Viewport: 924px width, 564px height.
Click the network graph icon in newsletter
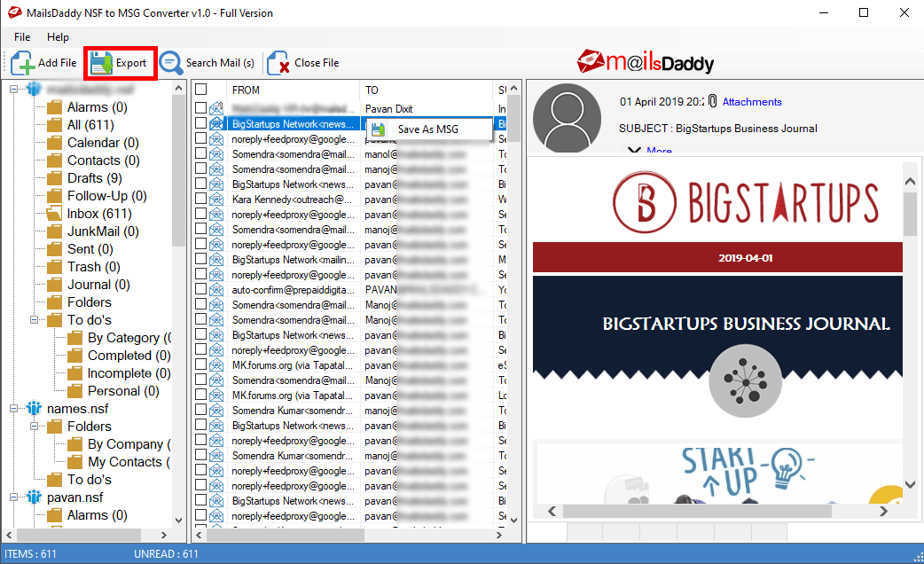click(x=746, y=380)
